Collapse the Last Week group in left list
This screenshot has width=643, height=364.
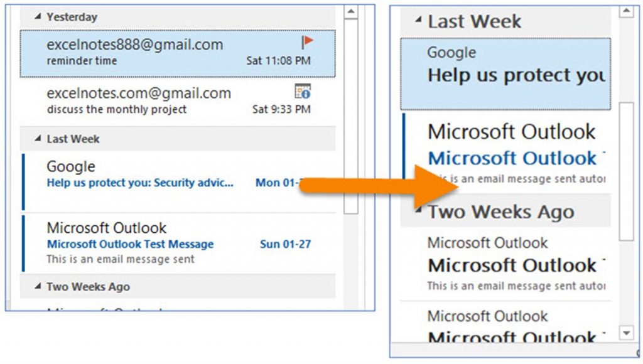(x=38, y=139)
